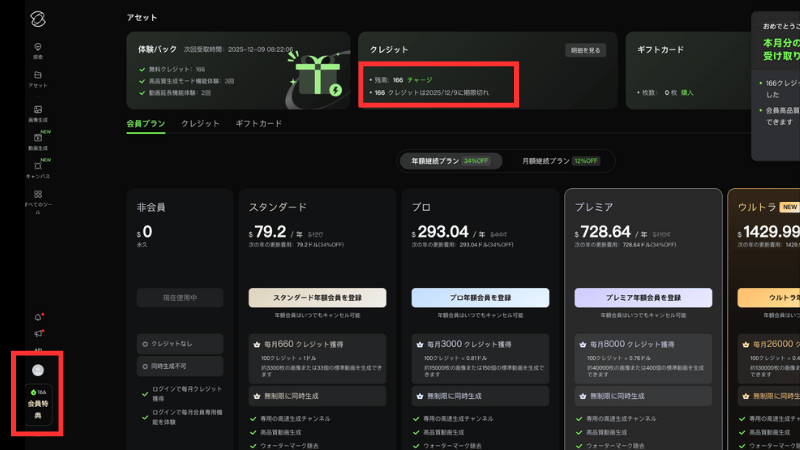Click the 購入 link in gift card panel

[x=688, y=92]
